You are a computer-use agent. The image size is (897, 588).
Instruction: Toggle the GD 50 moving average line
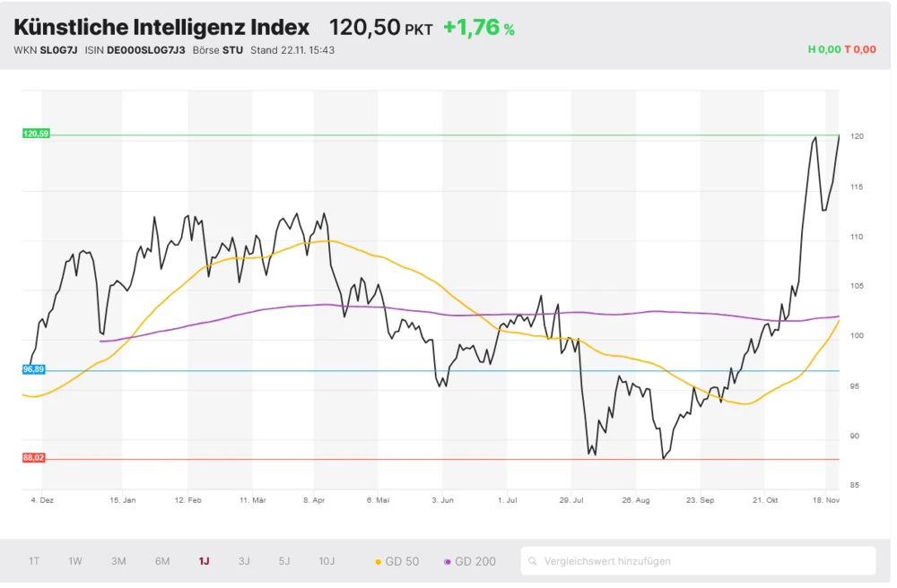pos(404,560)
